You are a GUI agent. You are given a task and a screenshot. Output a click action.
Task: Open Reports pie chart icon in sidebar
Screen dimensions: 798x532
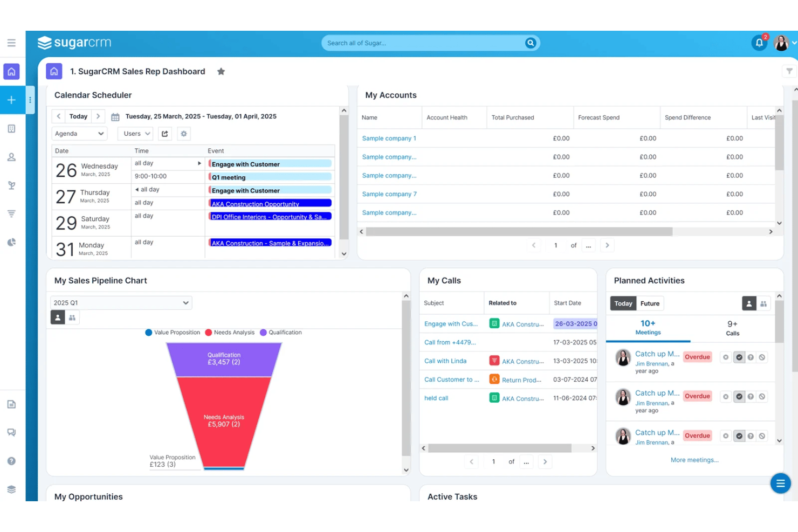[x=11, y=243]
